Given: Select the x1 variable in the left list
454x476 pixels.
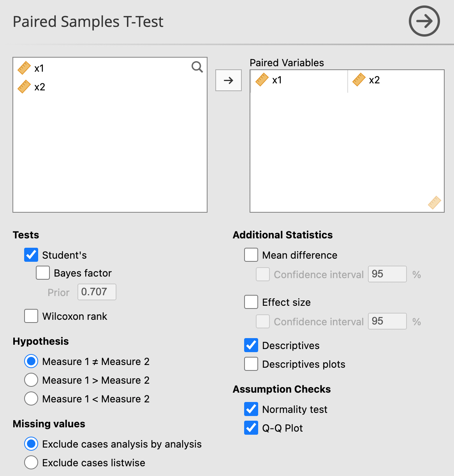Looking at the screenshot, I should tap(39, 68).
